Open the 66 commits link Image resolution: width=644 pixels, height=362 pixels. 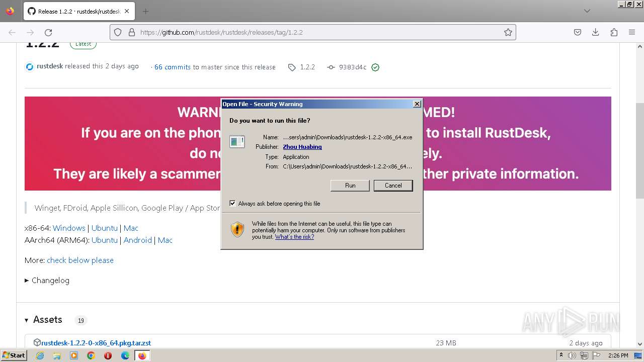click(x=173, y=67)
